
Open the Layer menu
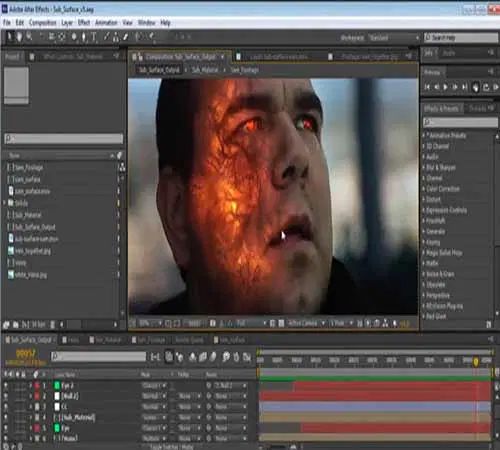(67, 23)
